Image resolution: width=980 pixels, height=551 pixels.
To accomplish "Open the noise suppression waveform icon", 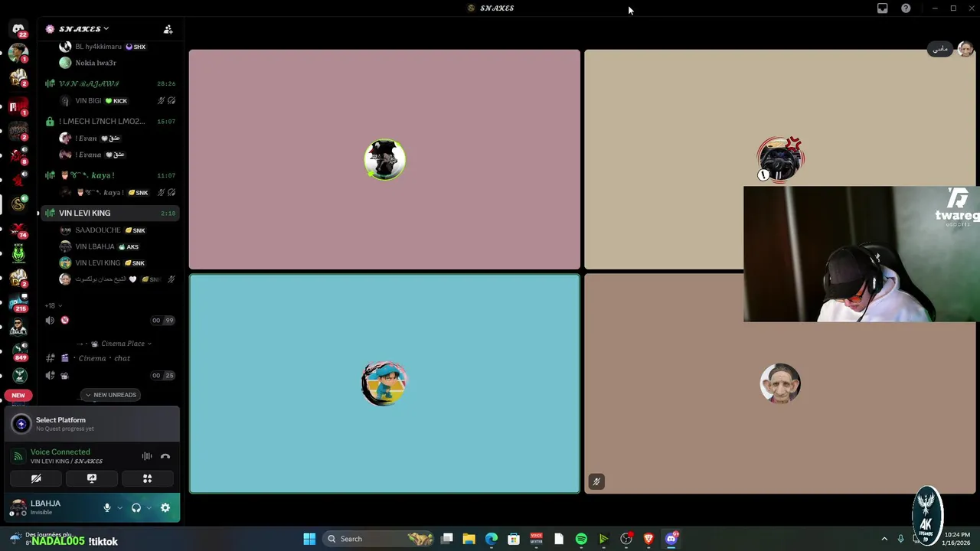I will (x=146, y=456).
